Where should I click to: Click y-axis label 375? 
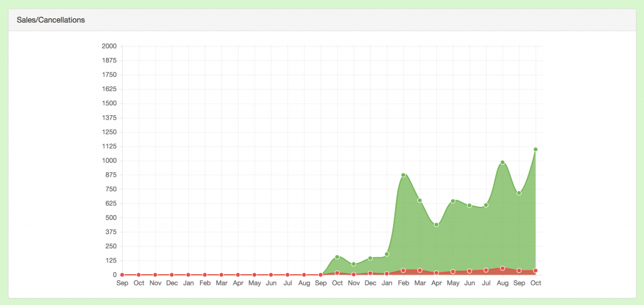[x=111, y=232]
